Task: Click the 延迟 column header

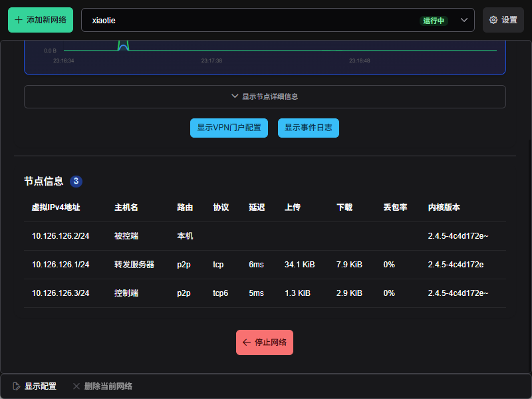Action: 257,207
